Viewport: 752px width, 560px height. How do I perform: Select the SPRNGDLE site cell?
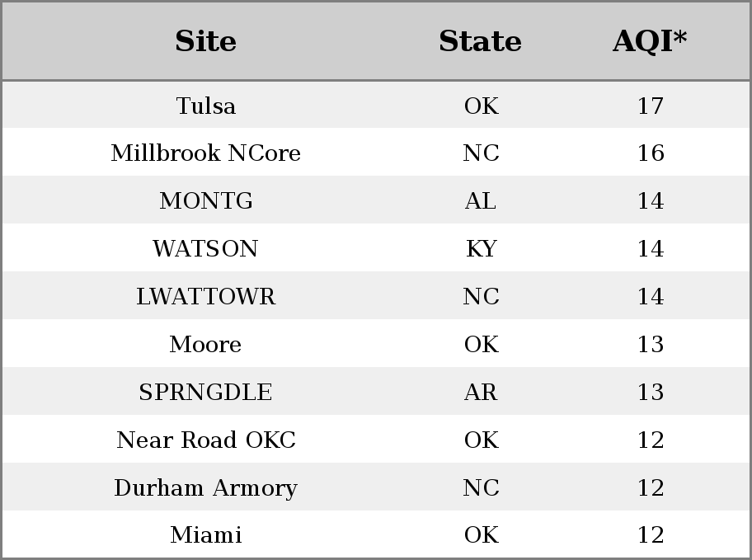(206, 392)
